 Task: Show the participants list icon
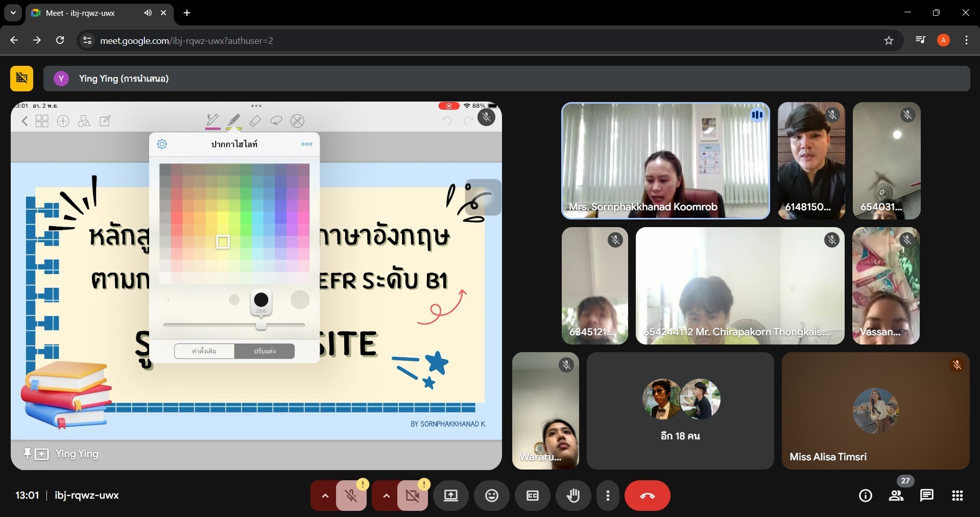[896, 496]
